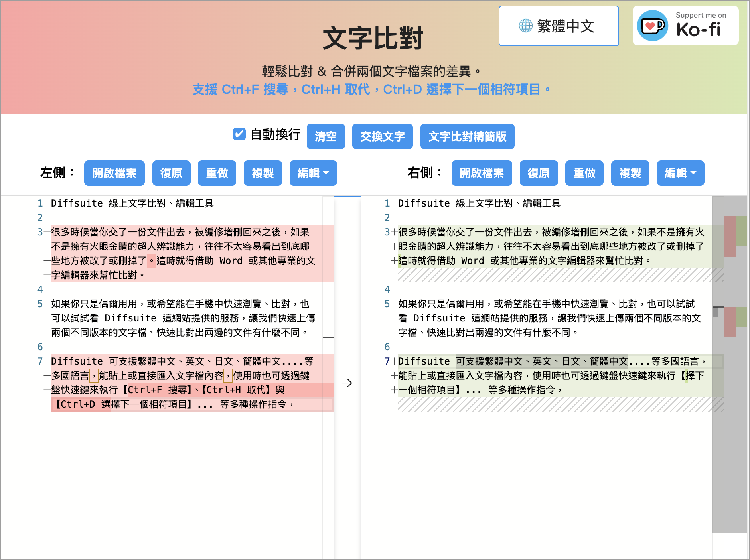Image resolution: width=750 pixels, height=560 pixels.
Task: Click left line number 5
Action: coord(40,304)
